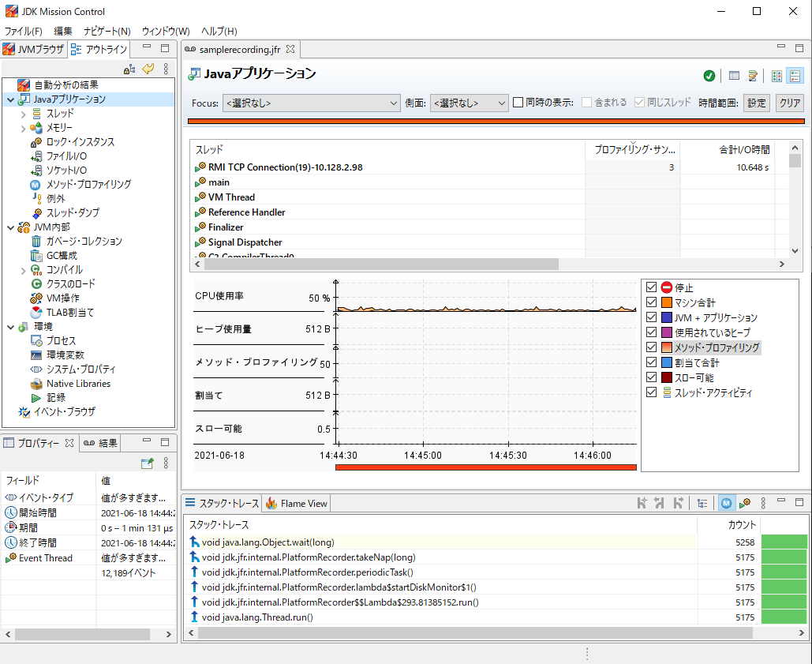Open TLAB割当て page
The width and height of the screenshot is (812, 664).
(x=70, y=313)
